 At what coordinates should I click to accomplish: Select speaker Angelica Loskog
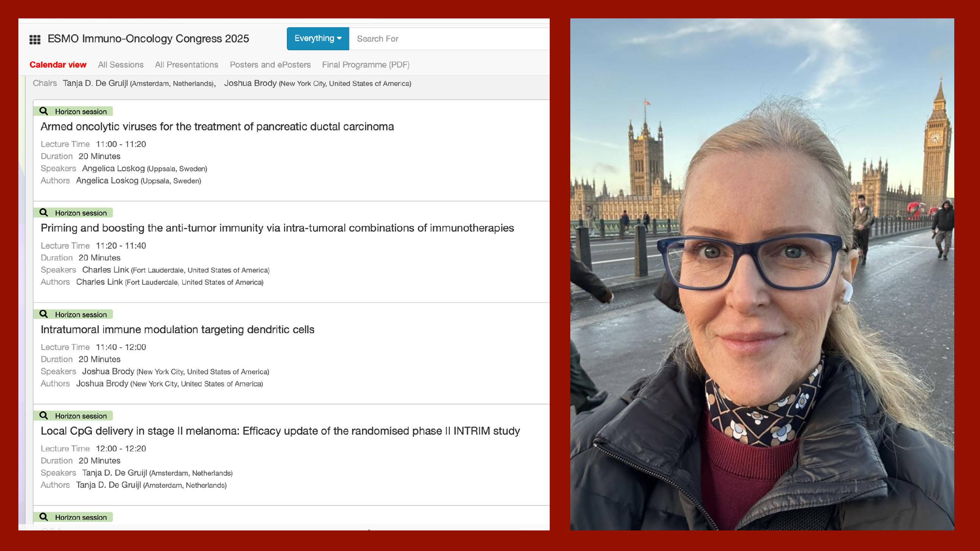(114, 169)
